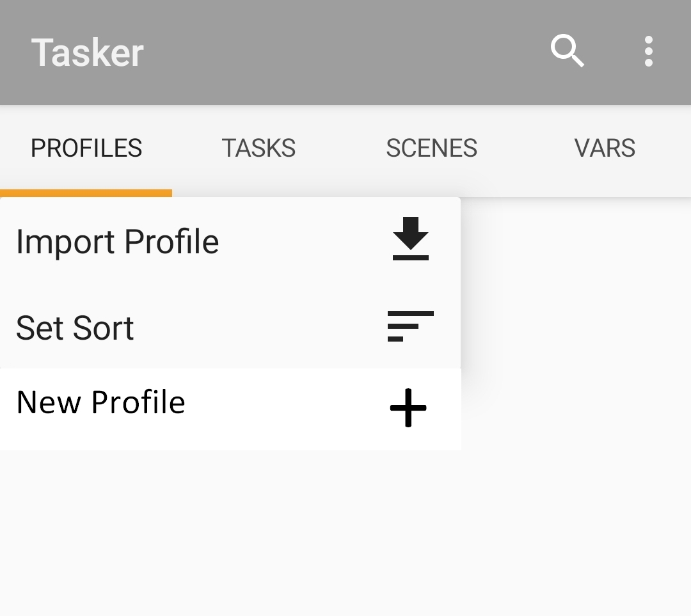Viewport: 691px width, 616px height.
Task: Tap the search magnifier icon
Action: tap(567, 51)
